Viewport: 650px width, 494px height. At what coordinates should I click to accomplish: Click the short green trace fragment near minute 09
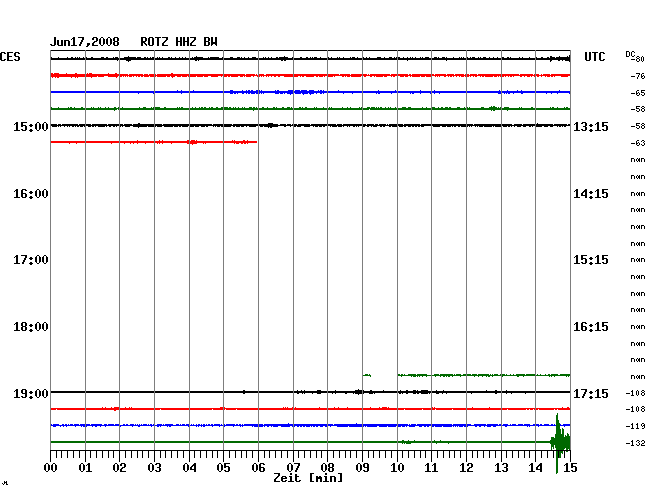click(x=367, y=375)
